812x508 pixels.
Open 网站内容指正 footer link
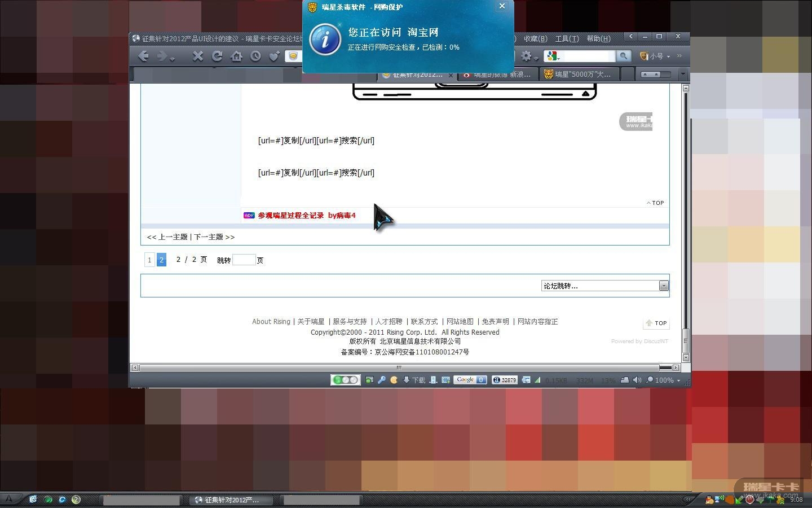(538, 322)
